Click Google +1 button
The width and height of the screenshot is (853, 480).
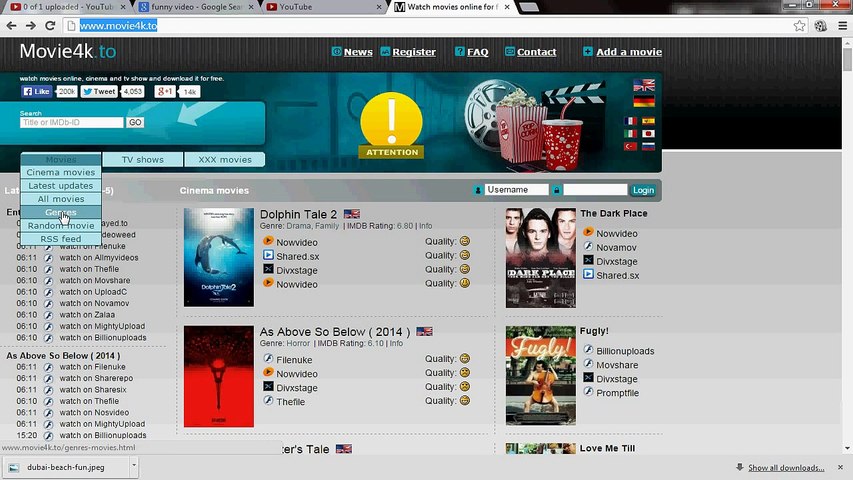[x=164, y=91]
